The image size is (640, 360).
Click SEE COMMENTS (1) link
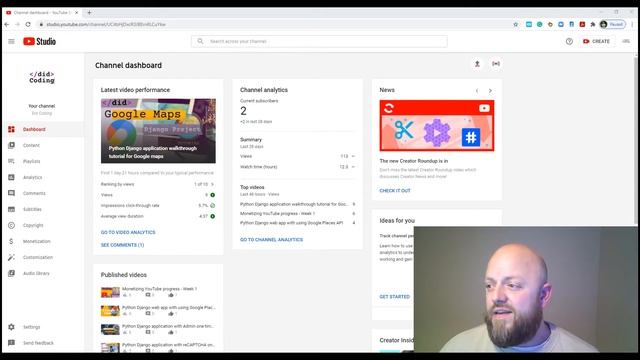click(x=122, y=245)
